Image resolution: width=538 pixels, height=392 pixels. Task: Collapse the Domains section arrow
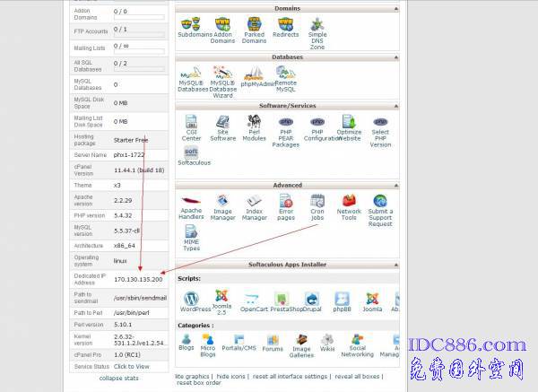click(395, 8)
